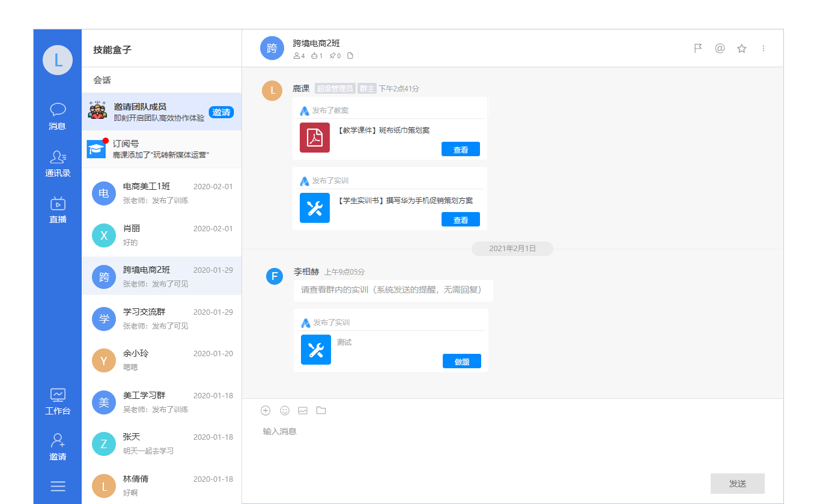Click the 邀请 button for team members
The height and width of the screenshot is (504, 817).
pos(221,112)
